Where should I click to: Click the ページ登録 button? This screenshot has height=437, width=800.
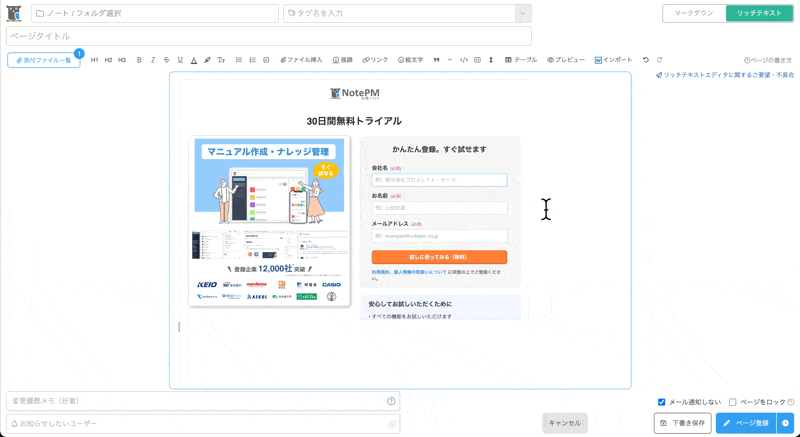(x=746, y=423)
